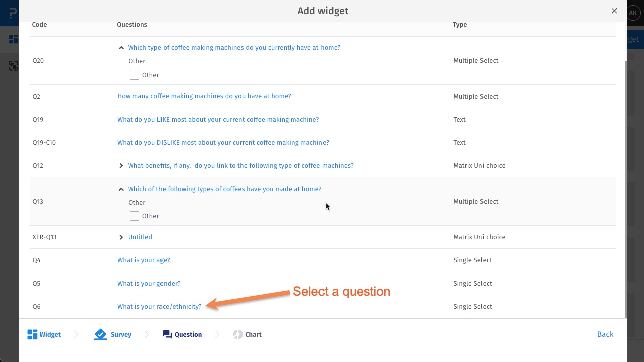Click the dialog's vertical scrollbar

(626, 186)
